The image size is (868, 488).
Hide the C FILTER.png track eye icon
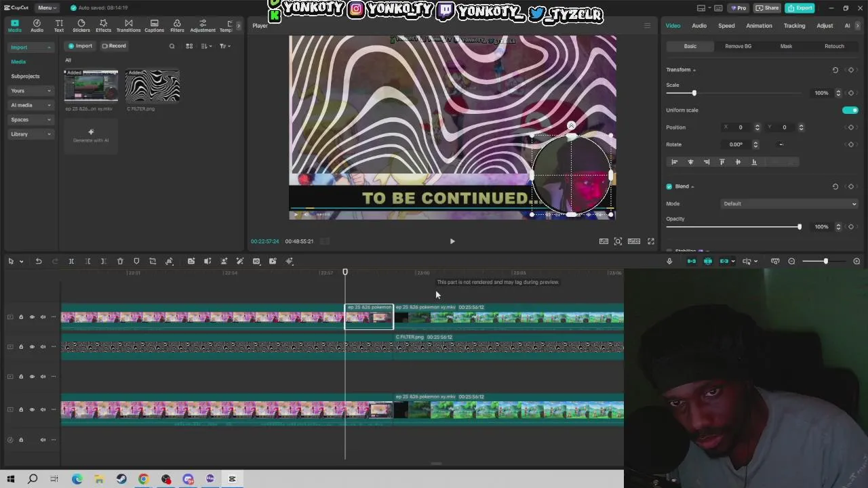[32, 347]
